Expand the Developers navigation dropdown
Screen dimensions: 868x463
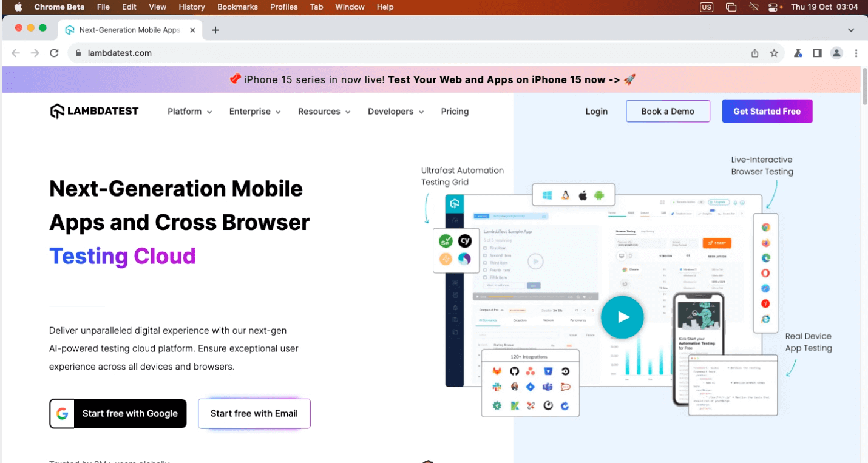tap(395, 112)
